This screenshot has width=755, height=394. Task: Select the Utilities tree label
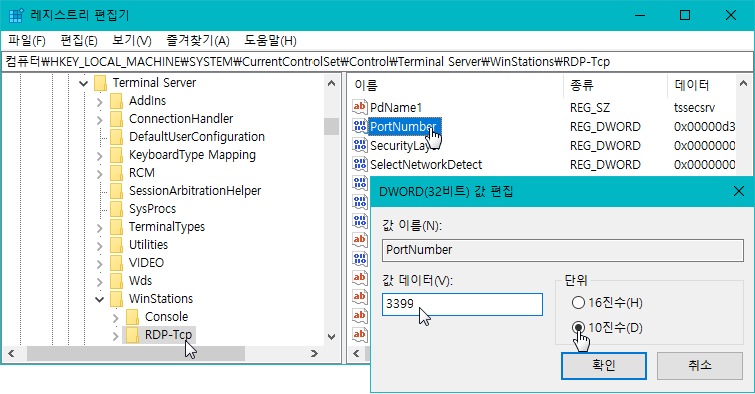coord(148,245)
